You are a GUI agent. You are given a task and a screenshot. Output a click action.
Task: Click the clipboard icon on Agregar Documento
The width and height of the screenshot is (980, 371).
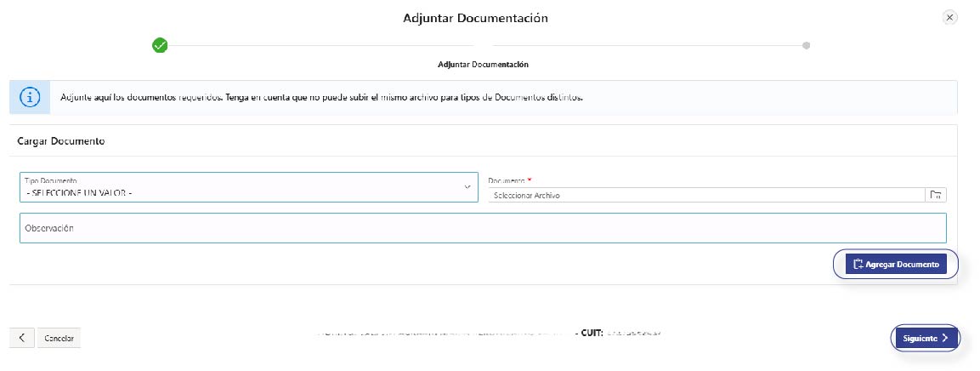tap(858, 265)
